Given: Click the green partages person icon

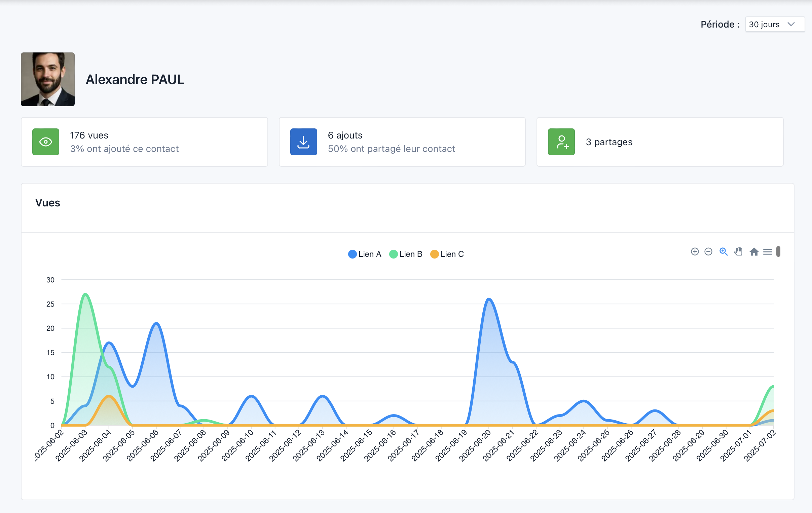Looking at the screenshot, I should click(561, 142).
